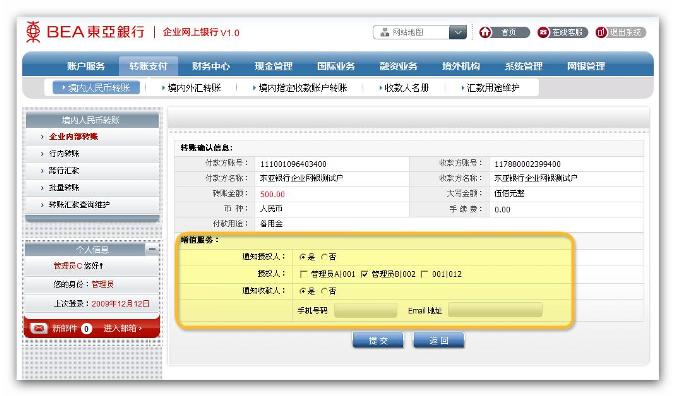Open the 融资业务 menu
Viewport: 675px width, 396px height.
(x=398, y=66)
